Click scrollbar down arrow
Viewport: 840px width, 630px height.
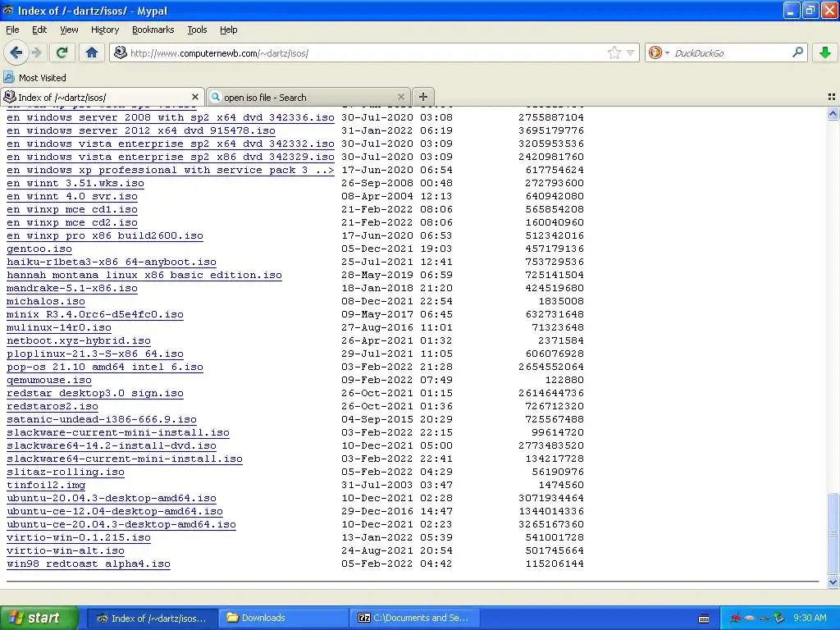coord(833,582)
